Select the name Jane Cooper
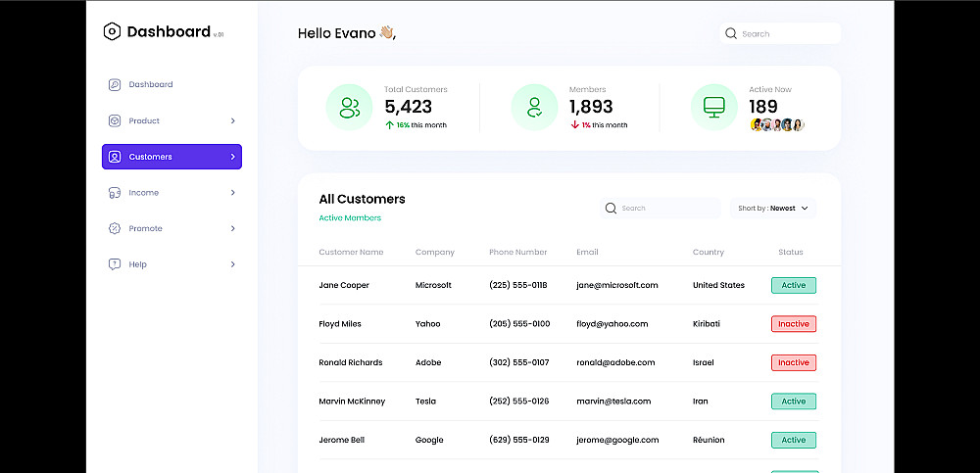This screenshot has width=980, height=473. click(344, 285)
